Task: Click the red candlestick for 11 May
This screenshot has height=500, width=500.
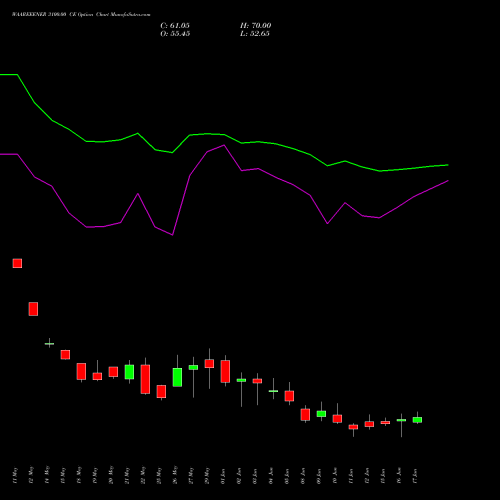Action: click(x=17, y=263)
